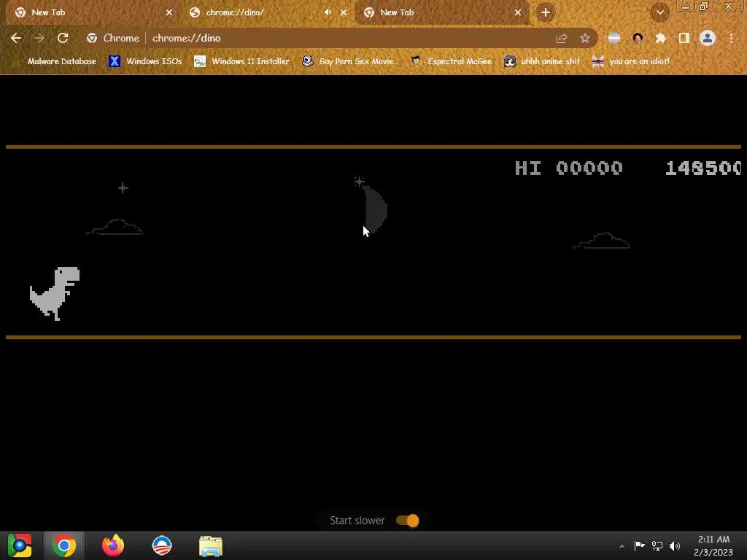Toggle the Chrome side panel

(684, 38)
